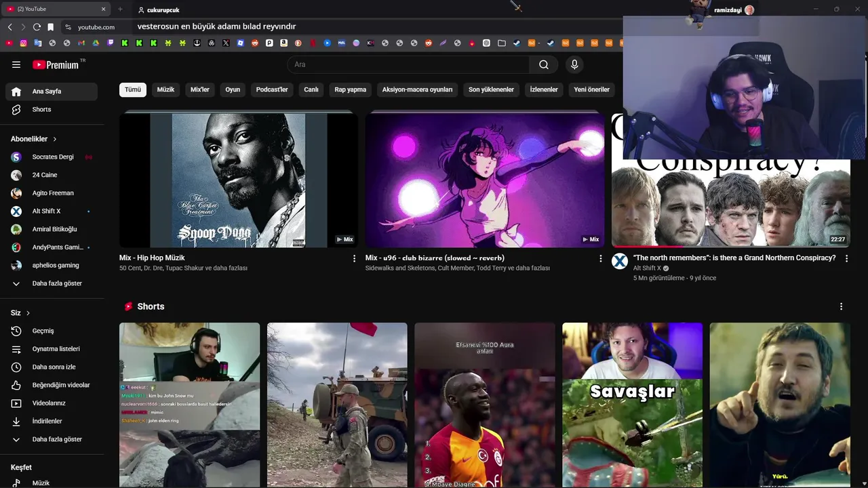Go to Ana Sayfa in sidebar
The image size is (868, 488).
point(52,91)
